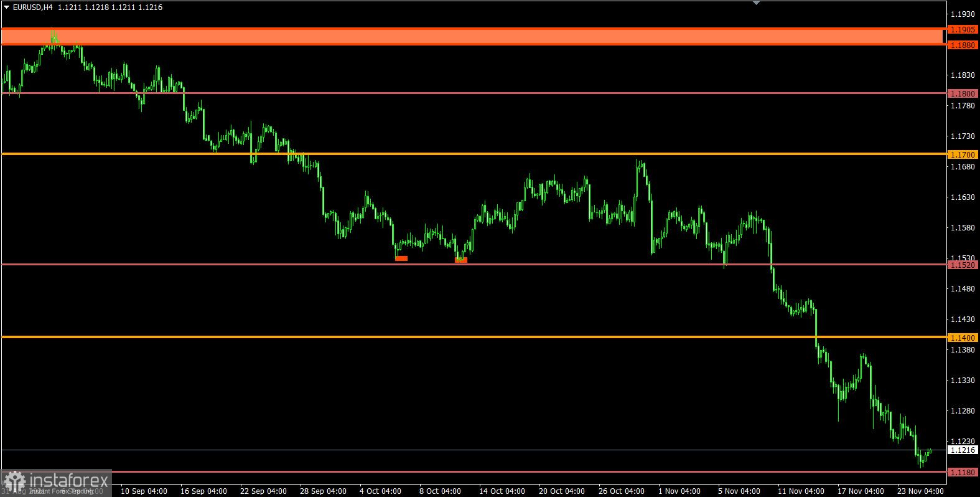Click the 1.1780 price scale value
The width and height of the screenshot is (980, 497).
[963, 105]
